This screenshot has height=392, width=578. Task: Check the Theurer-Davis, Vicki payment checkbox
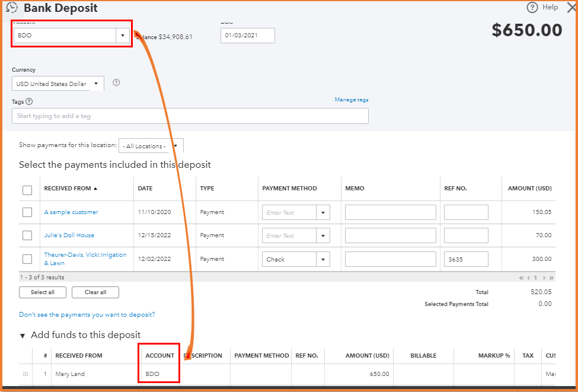click(27, 259)
